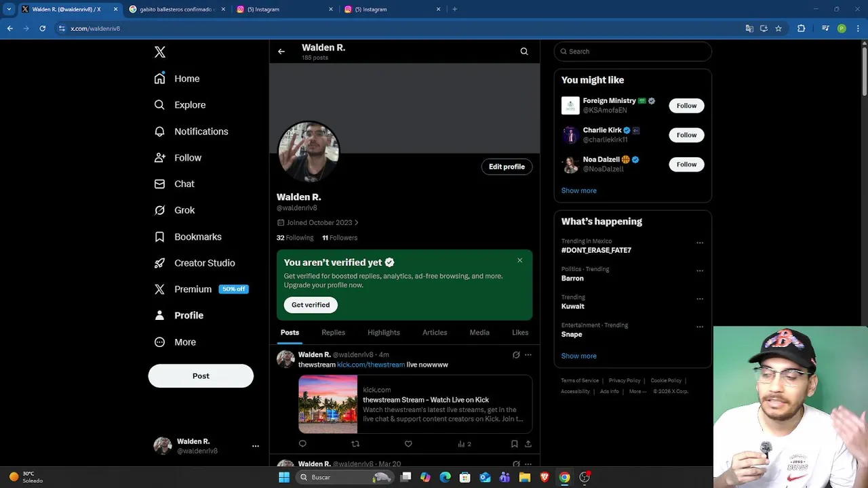This screenshot has height=488, width=868.
Task: Open the 11 Followers list
Action: 340,238
